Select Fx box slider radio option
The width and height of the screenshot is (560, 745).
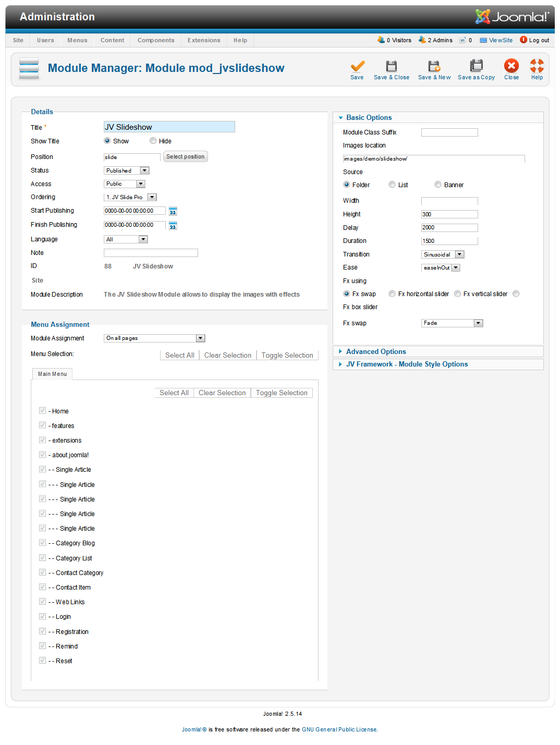click(516, 294)
